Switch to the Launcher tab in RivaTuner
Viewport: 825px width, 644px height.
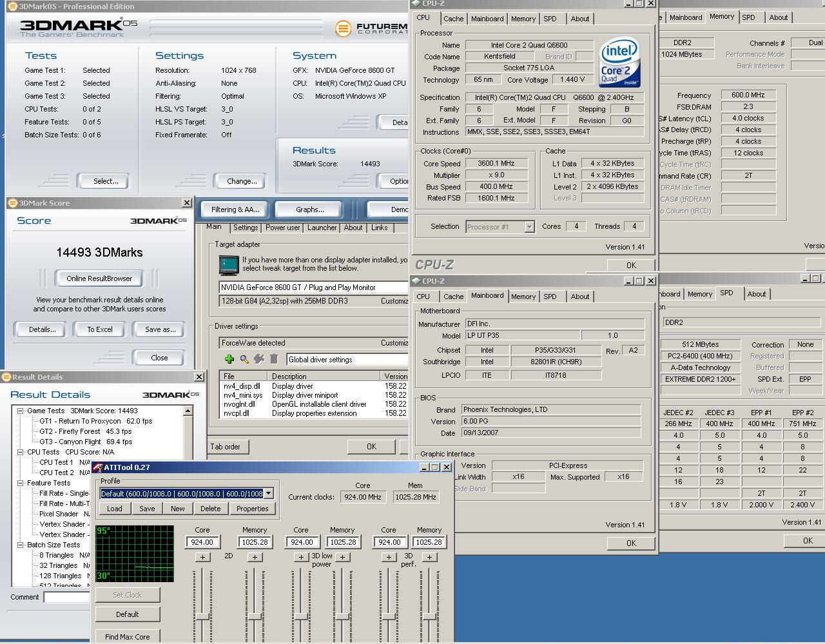pyautogui.click(x=322, y=228)
